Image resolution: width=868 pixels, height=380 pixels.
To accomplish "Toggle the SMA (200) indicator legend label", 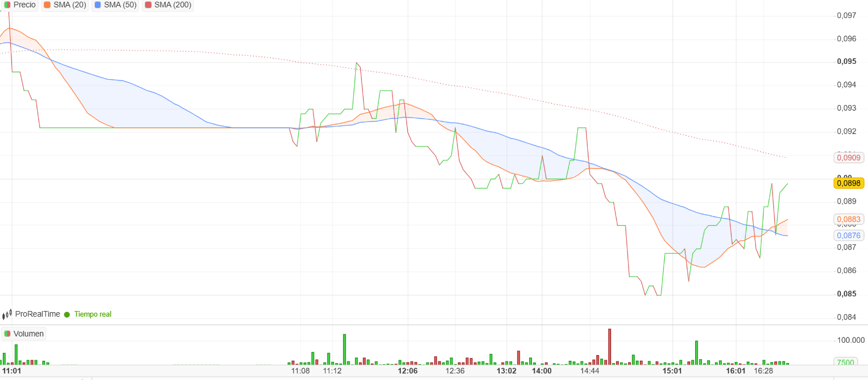I will [173, 5].
